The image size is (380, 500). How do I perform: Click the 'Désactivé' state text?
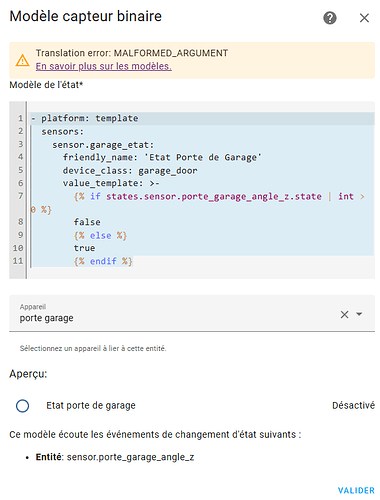(x=353, y=405)
